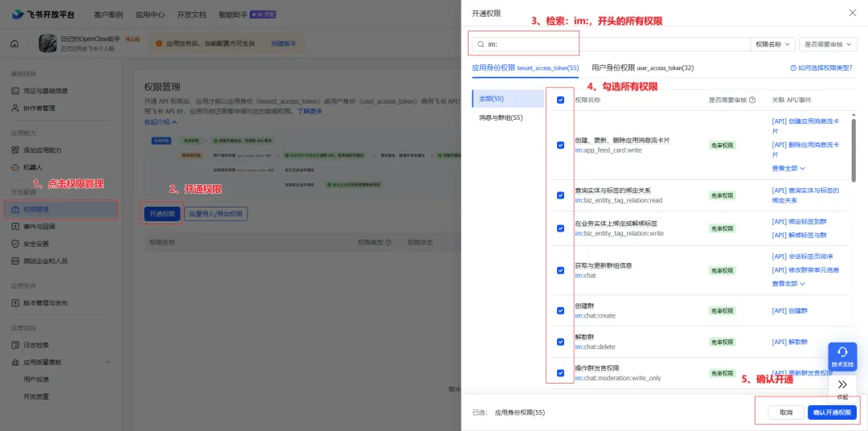Open the 权限名称 search type dropdown
Screen dimensions: 868x431
pyautogui.click(x=773, y=44)
